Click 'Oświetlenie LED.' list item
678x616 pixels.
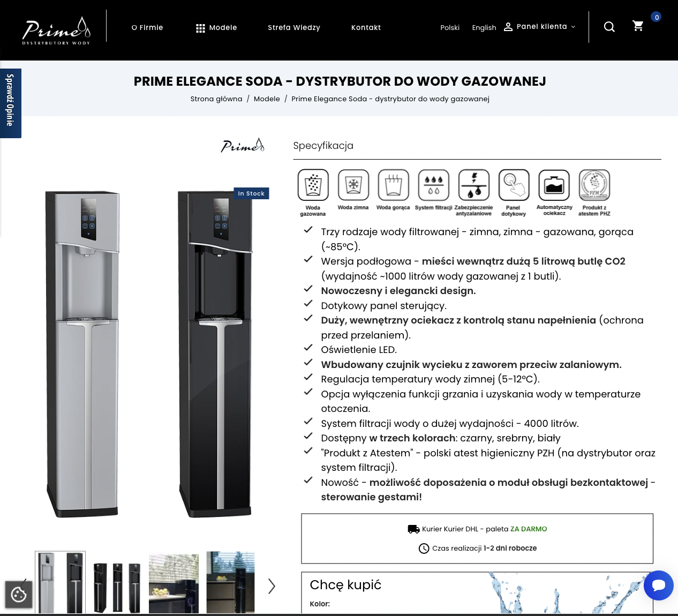click(359, 350)
